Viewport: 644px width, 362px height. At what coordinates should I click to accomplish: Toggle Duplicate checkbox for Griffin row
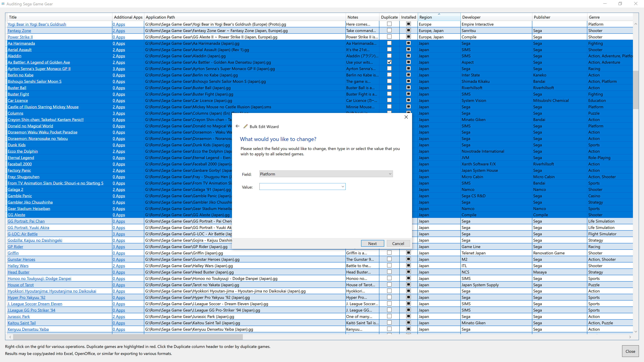(389, 253)
